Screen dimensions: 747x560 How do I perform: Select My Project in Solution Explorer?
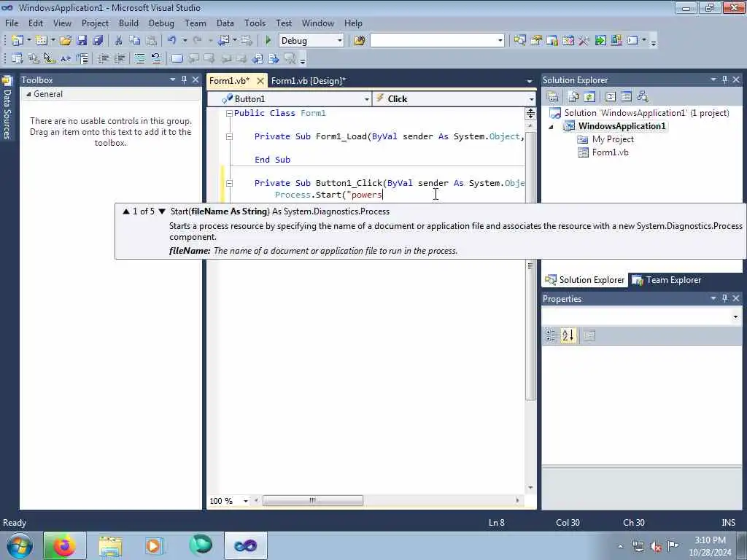613,139
